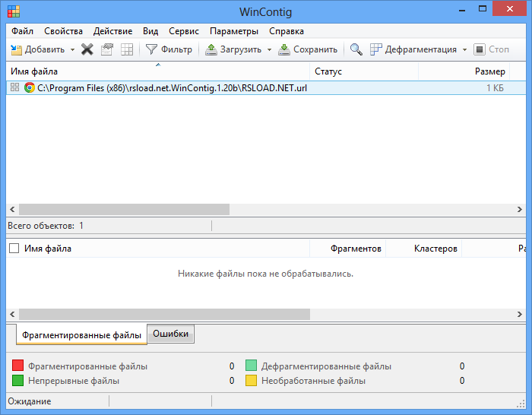Click the 1 КБ size value
The height and width of the screenshot is (415, 532).
(x=495, y=88)
